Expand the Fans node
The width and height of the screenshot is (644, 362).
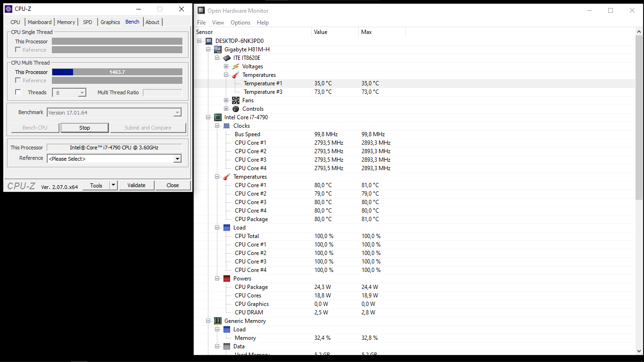(226, 100)
